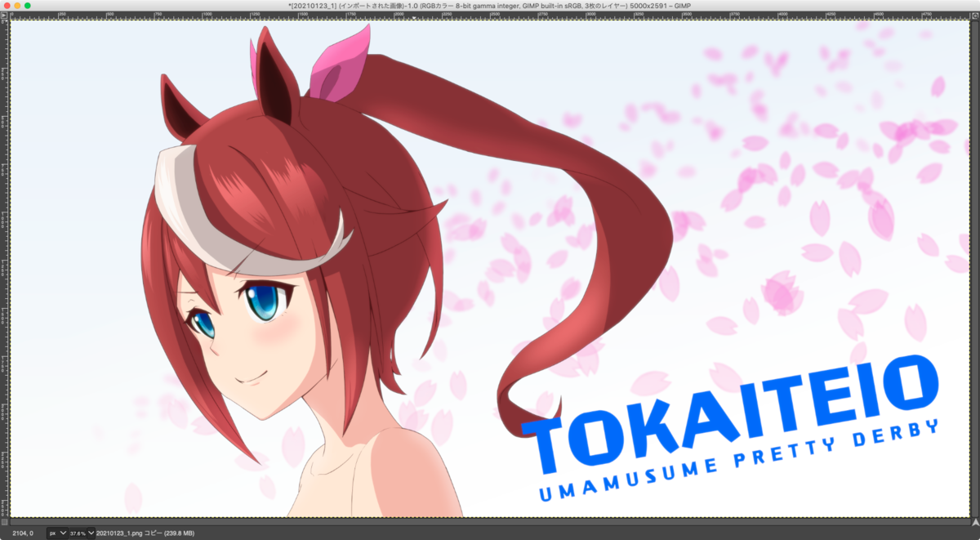This screenshot has height=540, width=980.
Task: Click the GIMP window title text
Action: [x=490, y=5]
